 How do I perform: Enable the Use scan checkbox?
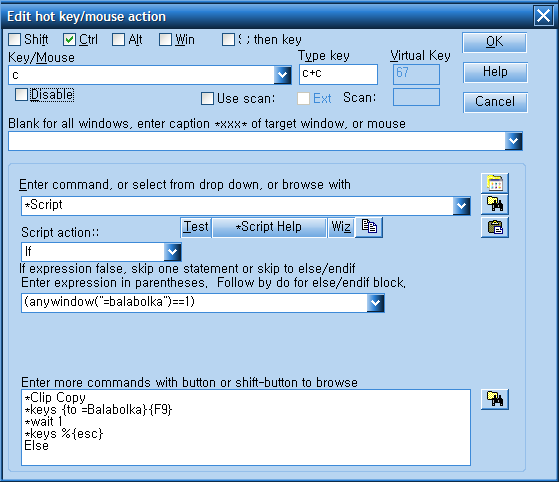(207, 98)
